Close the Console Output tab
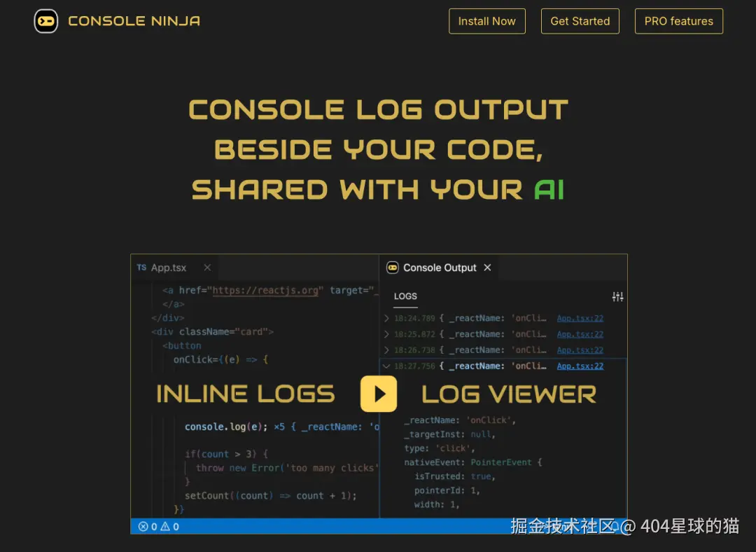756x552 pixels. [x=487, y=268]
